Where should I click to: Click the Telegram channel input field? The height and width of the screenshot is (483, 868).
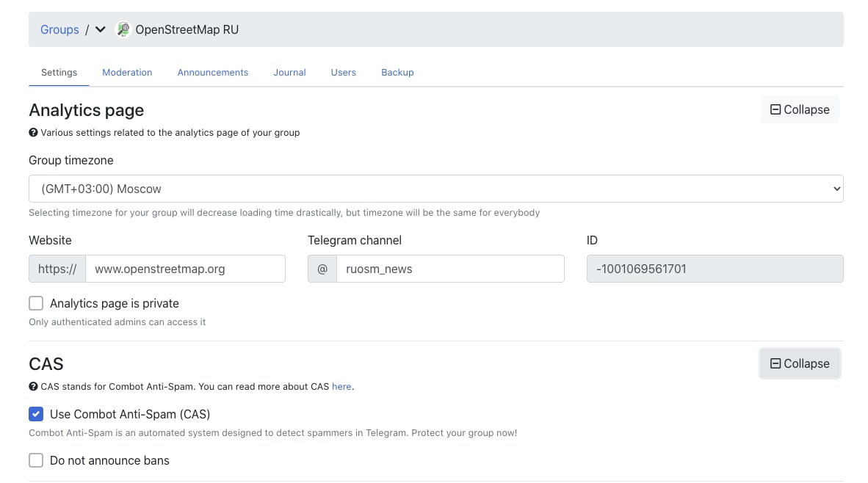pos(451,269)
